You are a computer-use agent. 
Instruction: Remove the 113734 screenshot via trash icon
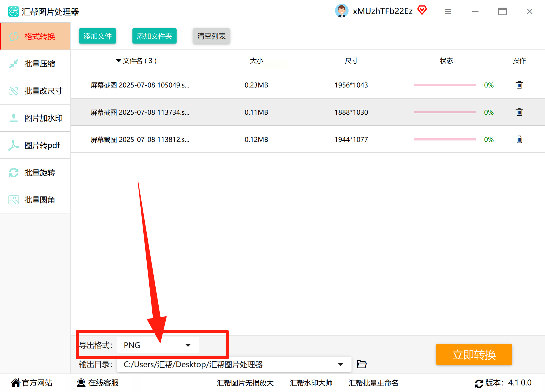[519, 112]
